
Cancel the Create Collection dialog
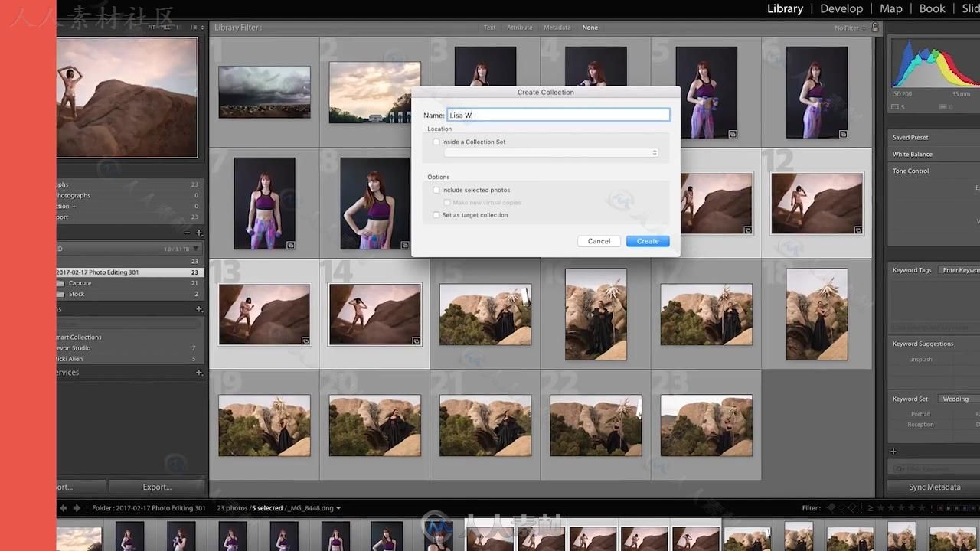click(599, 241)
